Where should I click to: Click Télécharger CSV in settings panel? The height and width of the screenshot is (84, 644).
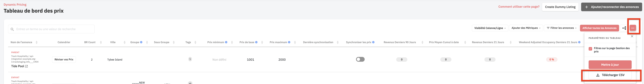610,75
